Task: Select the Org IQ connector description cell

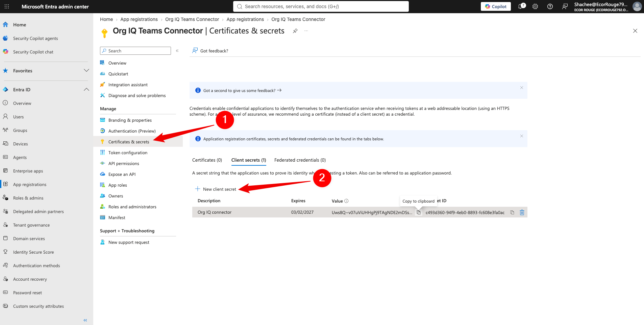Action: click(x=215, y=212)
